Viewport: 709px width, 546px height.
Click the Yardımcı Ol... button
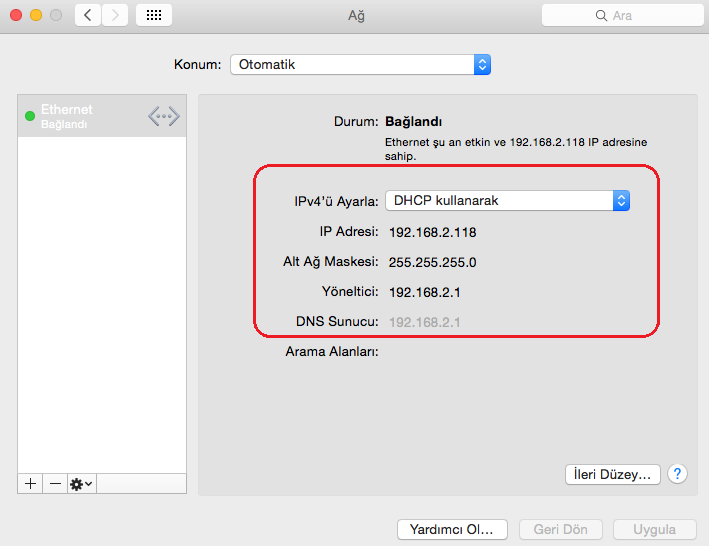point(452,529)
